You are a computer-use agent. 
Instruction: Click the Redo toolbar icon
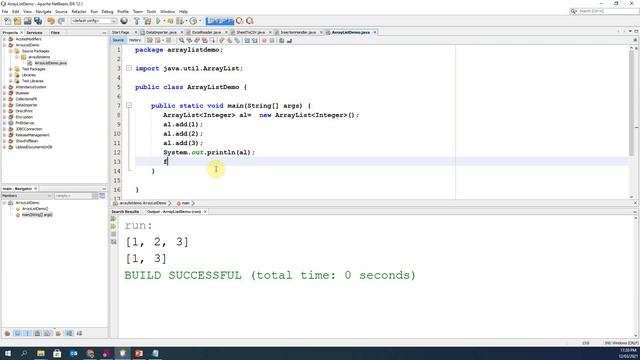click(x=61, y=21)
